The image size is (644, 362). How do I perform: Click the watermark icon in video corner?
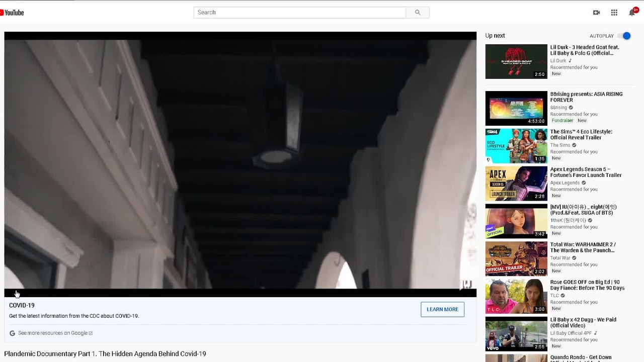tap(466, 285)
